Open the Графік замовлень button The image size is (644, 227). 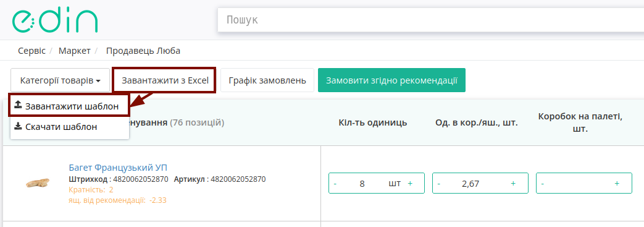(x=267, y=80)
